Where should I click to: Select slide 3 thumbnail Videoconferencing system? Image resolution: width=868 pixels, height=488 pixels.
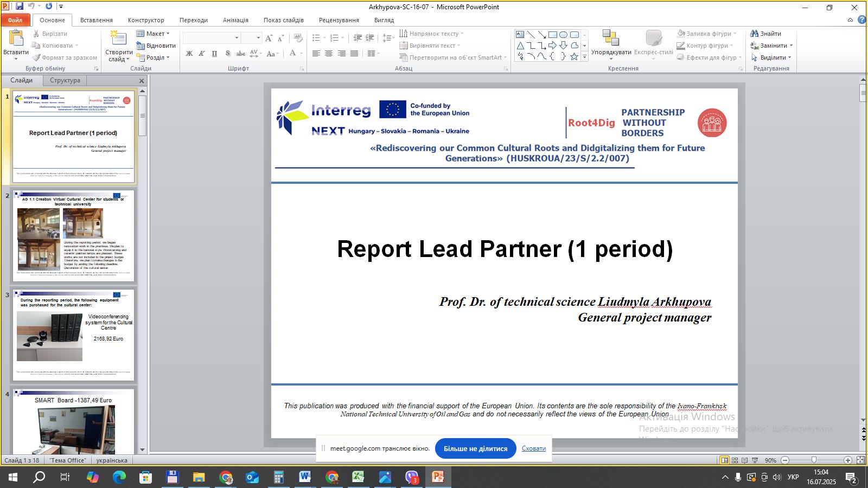(73, 335)
